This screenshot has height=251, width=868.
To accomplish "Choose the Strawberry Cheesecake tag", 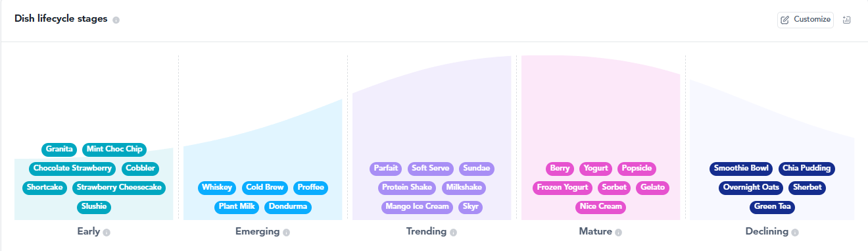I will click(x=119, y=188).
